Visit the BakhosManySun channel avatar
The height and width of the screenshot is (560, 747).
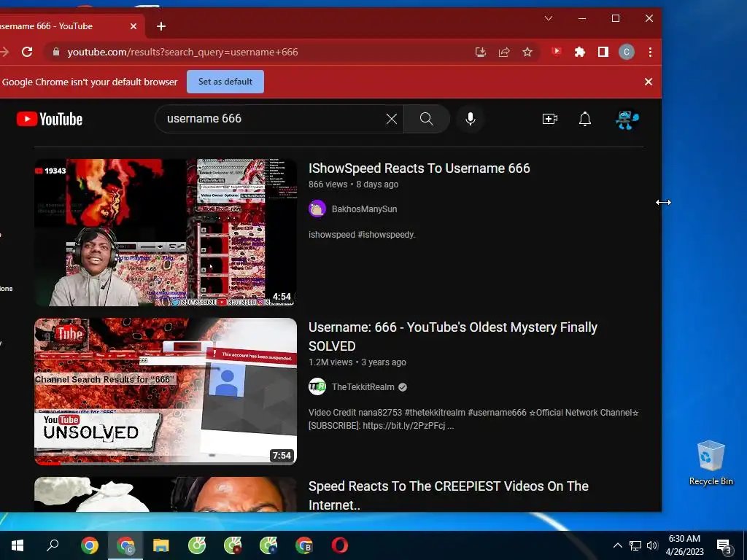tap(317, 209)
